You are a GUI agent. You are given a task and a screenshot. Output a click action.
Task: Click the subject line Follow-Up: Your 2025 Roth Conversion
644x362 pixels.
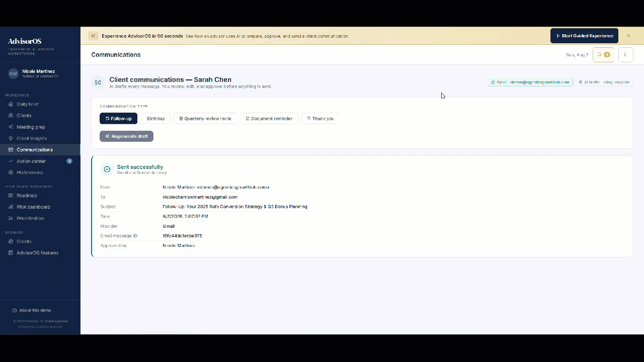pyautogui.click(x=235, y=207)
